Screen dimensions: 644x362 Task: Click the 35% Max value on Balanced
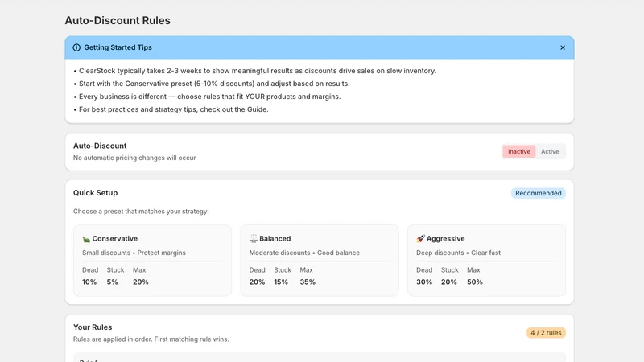[308, 282]
